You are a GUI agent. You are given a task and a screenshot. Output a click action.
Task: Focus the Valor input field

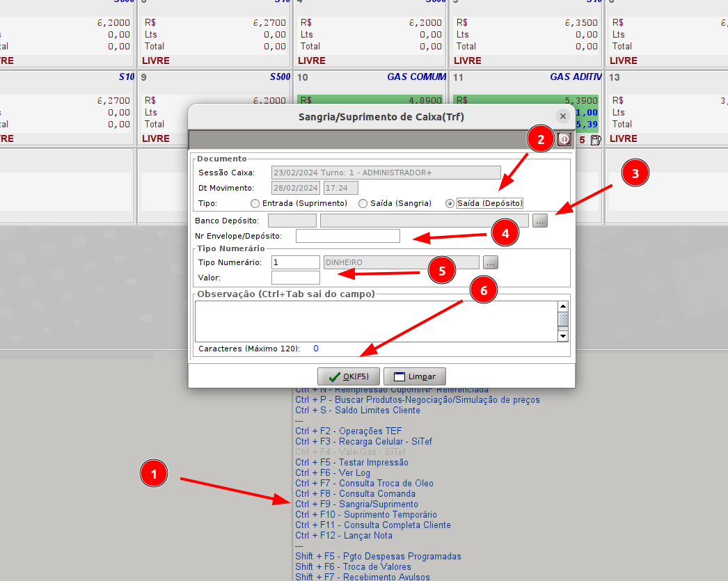pos(295,278)
